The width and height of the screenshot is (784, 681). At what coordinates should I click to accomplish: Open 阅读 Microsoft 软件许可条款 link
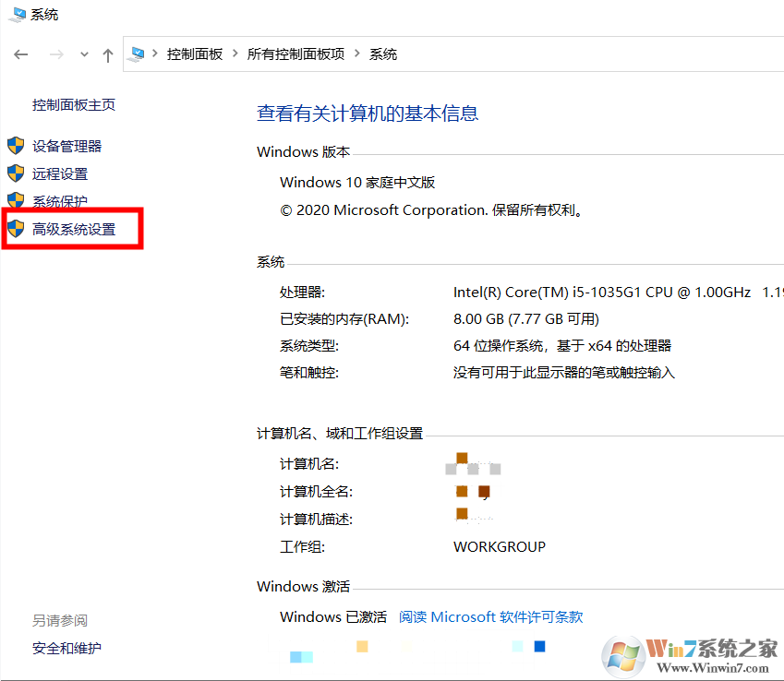point(490,616)
